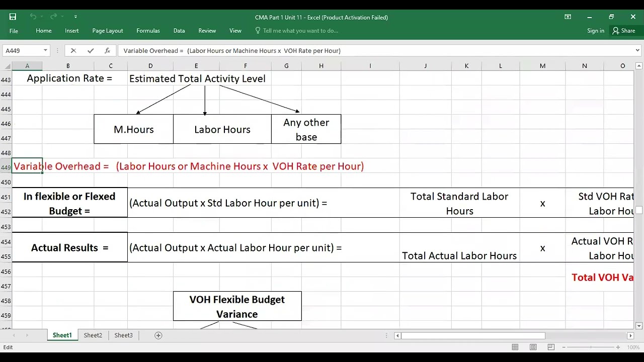Click the Labor Hours box
Image resolution: width=644 pixels, height=362 pixels.
click(222, 129)
